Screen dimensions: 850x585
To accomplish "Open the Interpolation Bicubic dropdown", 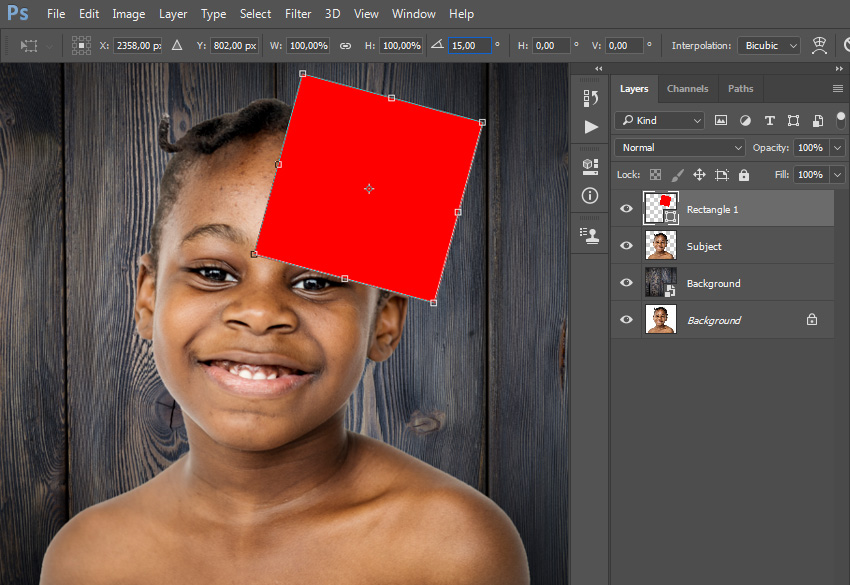I will click(x=769, y=46).
